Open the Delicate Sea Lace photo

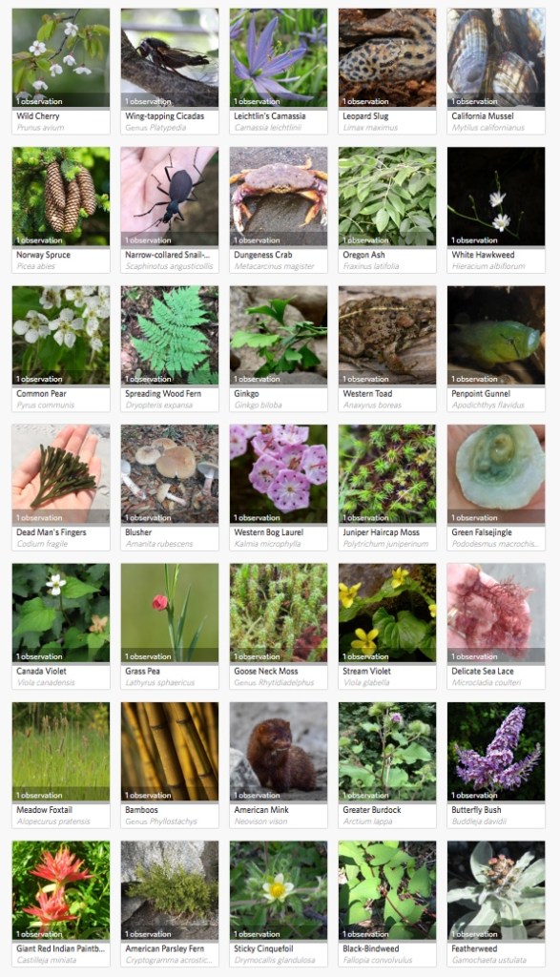[x=496, y=613]
